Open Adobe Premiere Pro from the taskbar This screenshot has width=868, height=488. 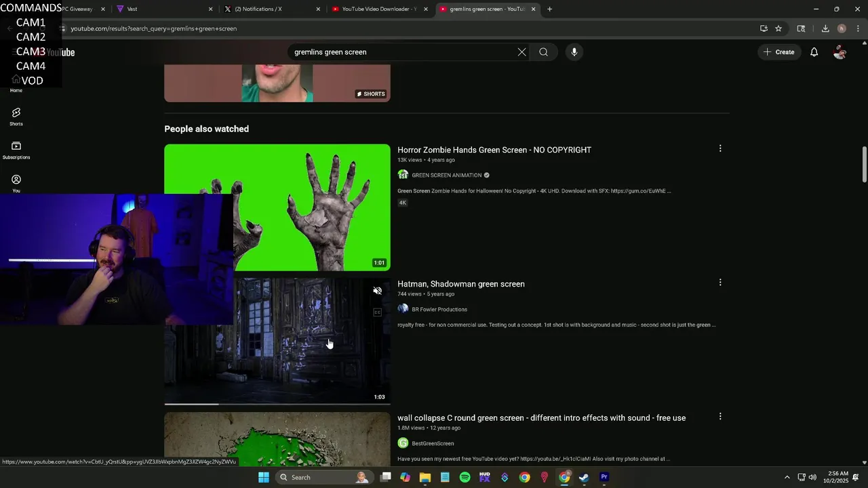[604, 477]
